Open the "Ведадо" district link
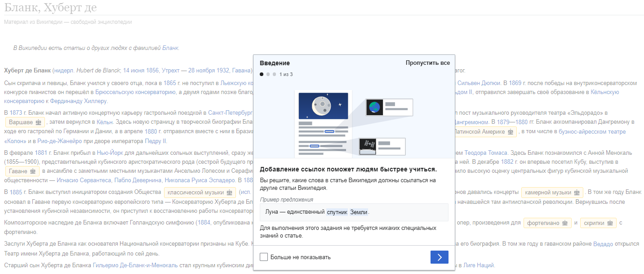The image size is (644, 274). click(x=603, y=244)
